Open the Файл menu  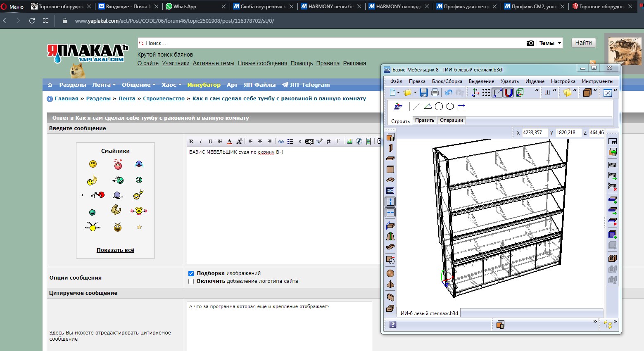[396, 81]
